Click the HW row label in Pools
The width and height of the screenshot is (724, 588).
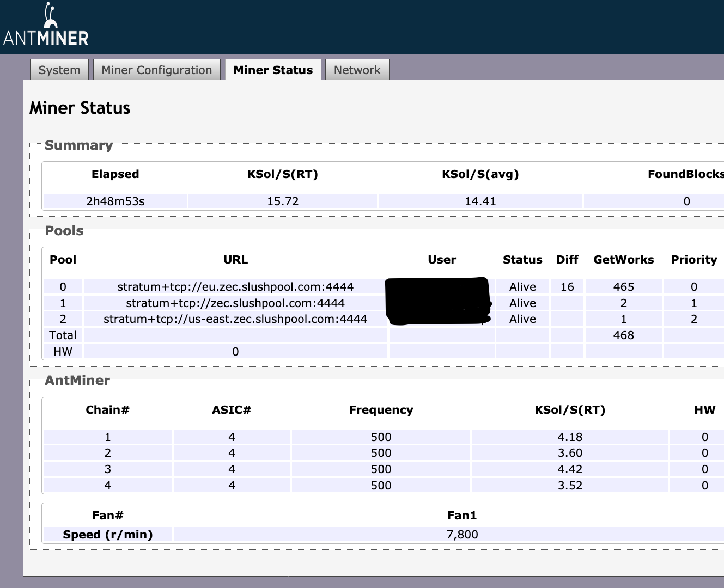pos(63,351)
